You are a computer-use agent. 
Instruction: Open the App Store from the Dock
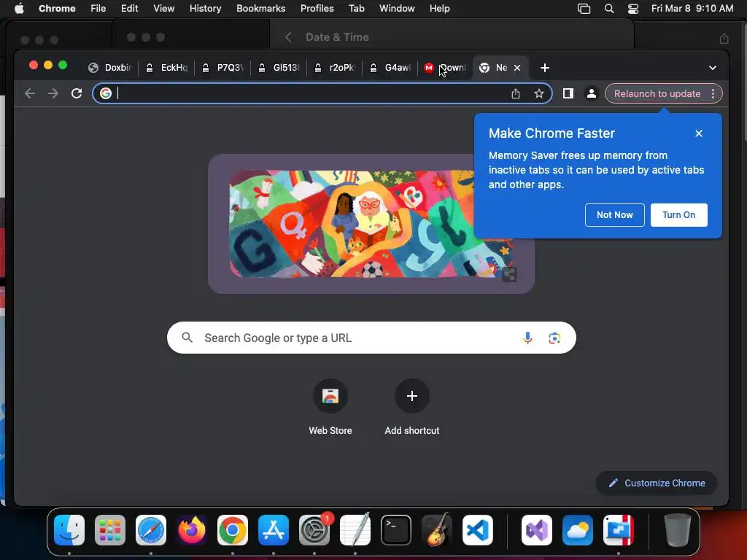tap(274, 530)
